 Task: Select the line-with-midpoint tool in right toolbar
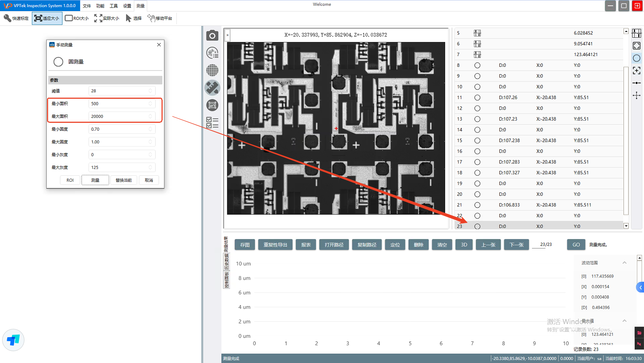coord(636,83)
